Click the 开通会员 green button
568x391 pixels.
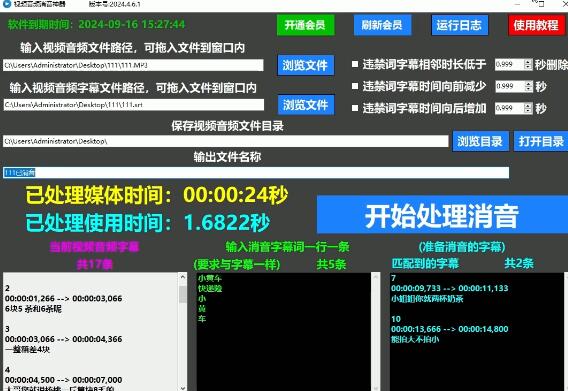(x=305, y=25)
